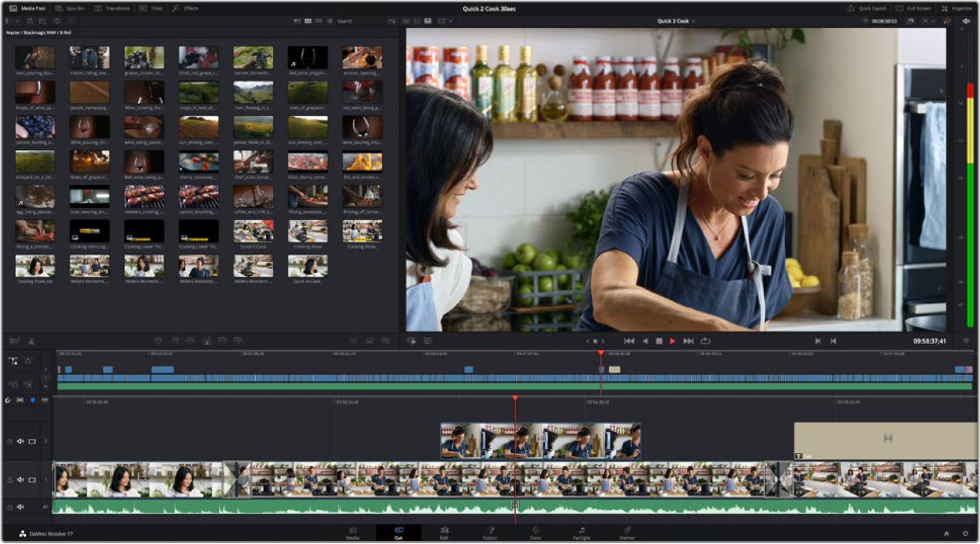Click the jog wheel dot control

(595, 341)
